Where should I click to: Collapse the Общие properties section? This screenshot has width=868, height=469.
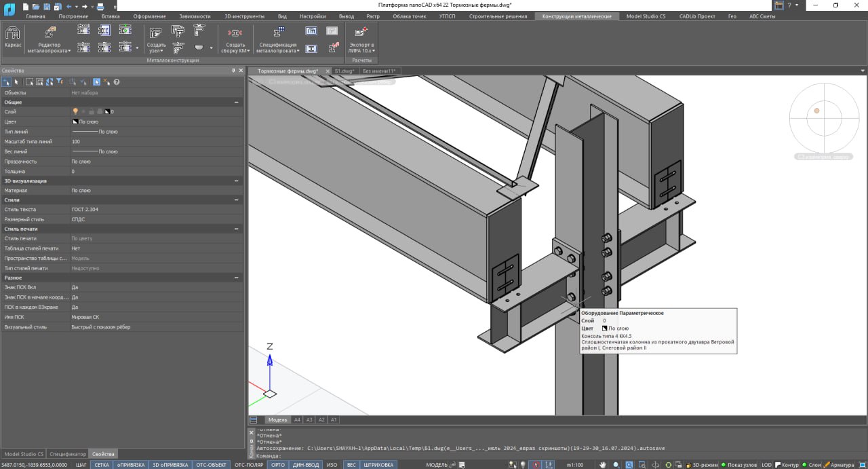point(236,102)
